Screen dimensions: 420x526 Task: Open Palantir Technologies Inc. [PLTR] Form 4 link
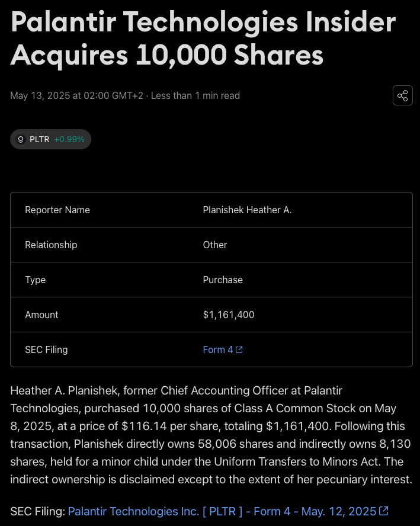click(x=228, y=511)
